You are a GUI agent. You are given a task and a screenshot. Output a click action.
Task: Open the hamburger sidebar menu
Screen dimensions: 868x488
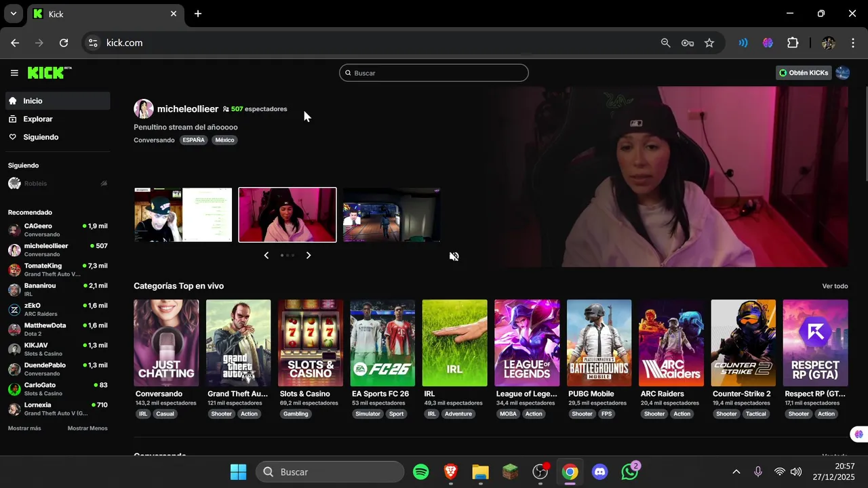point(14,73)
